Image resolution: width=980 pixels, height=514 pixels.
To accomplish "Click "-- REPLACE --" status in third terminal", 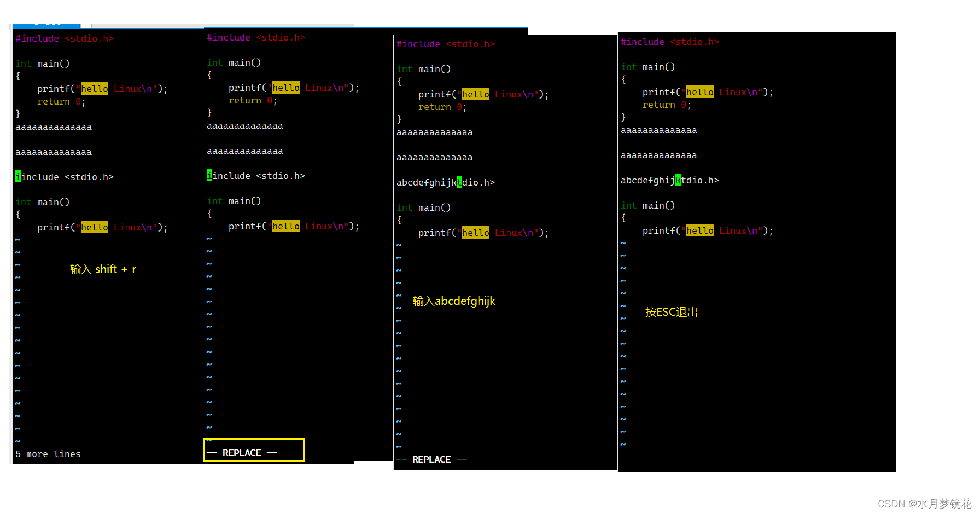I will click(x=432, y=459).
